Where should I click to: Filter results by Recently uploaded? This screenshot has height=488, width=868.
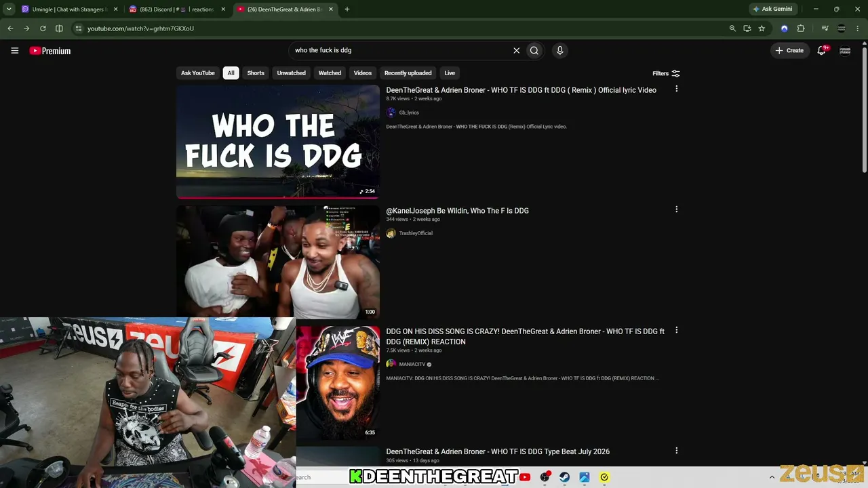coord(408,73)
